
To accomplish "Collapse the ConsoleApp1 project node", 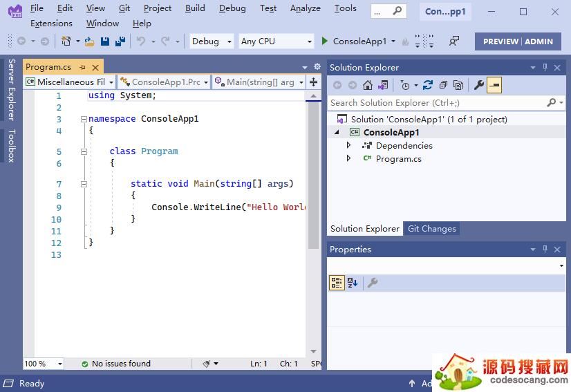I will coord(337,132).
